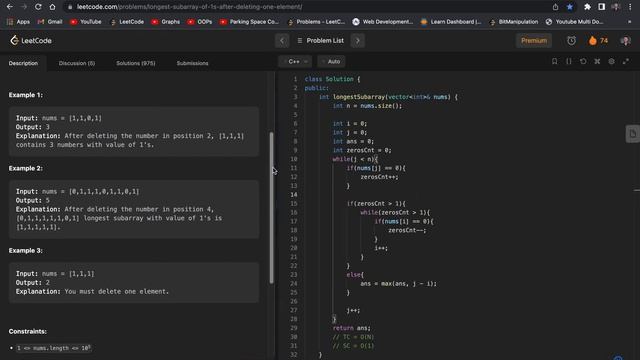Click Constraints heading

coord(27,331)
